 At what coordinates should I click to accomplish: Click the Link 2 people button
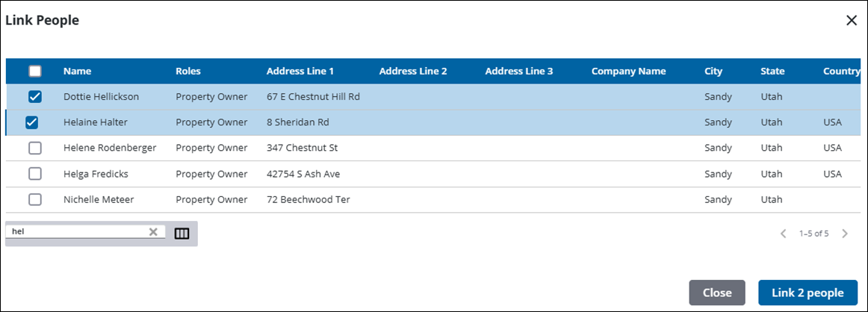[807, 293]
